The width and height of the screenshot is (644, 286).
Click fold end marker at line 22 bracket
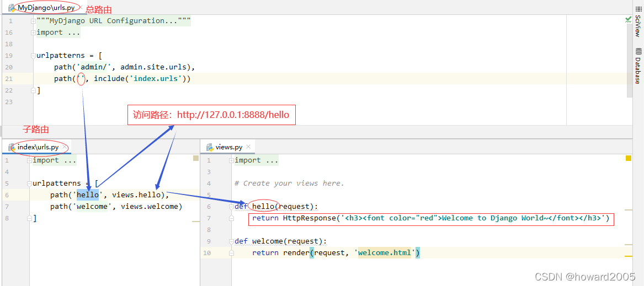point(33,90)
